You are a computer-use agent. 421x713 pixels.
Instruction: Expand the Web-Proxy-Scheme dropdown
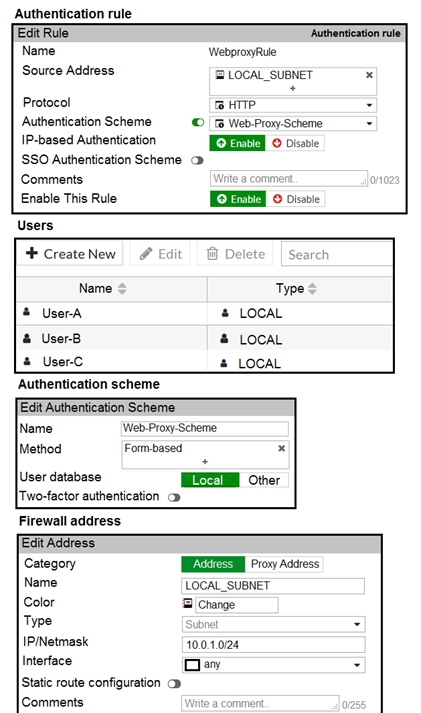(293, 123)
